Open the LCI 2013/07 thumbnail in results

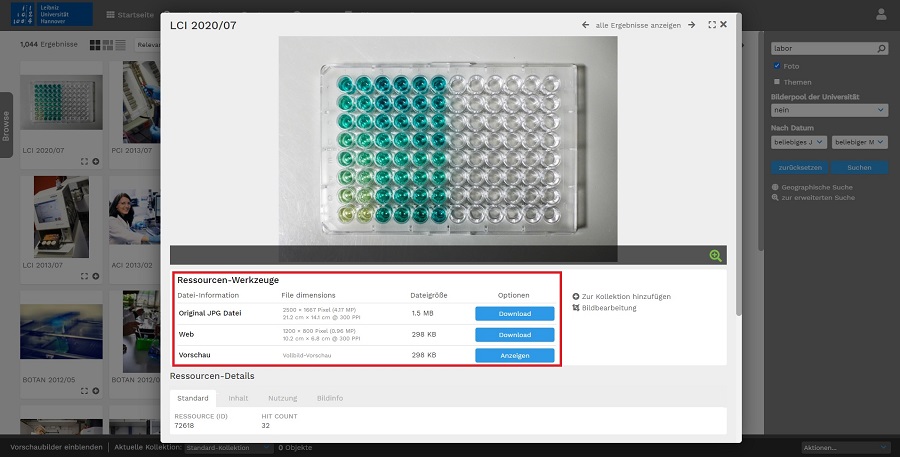(x=61, y=217)
